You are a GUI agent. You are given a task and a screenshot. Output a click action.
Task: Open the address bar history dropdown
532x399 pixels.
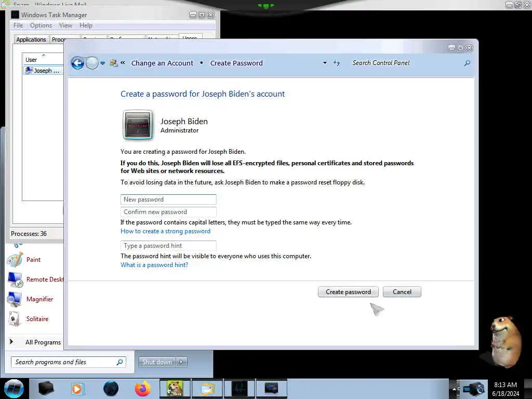[325, 63]
